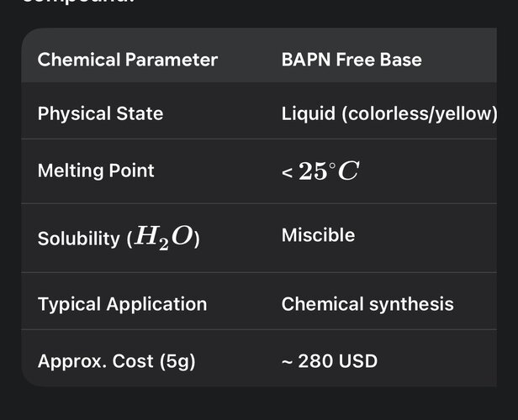Select the H₂O formula in Solubility label
This screenshot has height=420, width=518.
(x=163, y=239)
